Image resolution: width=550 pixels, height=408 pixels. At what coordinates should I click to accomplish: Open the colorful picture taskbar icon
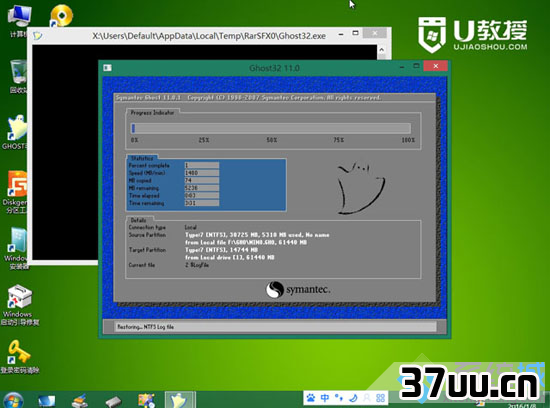pos(146,400)
